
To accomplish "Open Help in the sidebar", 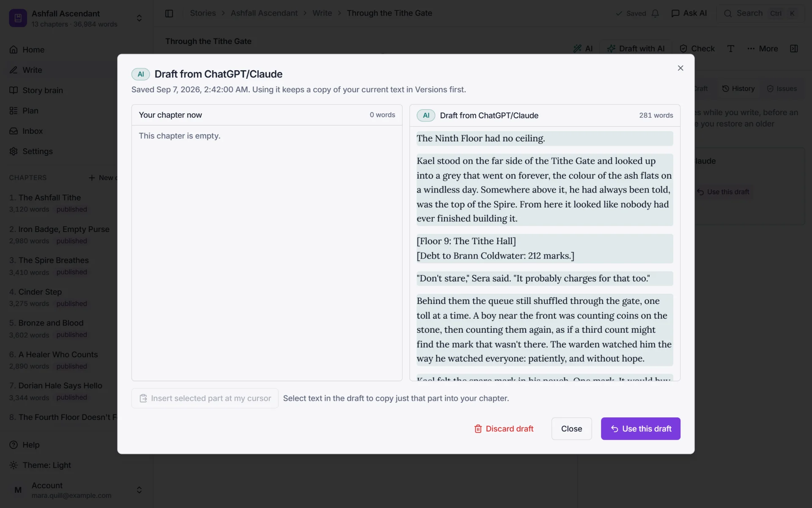I will [x=25, y=444].
